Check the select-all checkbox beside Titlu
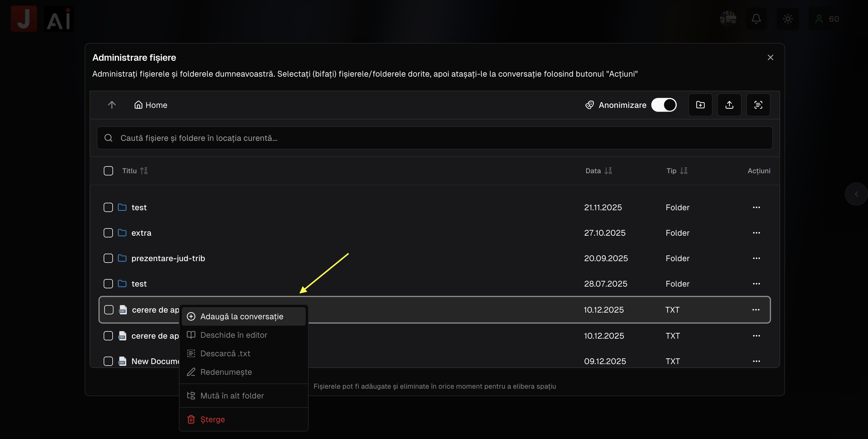The width and height of the screenshot is (868, 439). (x=108, y=171)
